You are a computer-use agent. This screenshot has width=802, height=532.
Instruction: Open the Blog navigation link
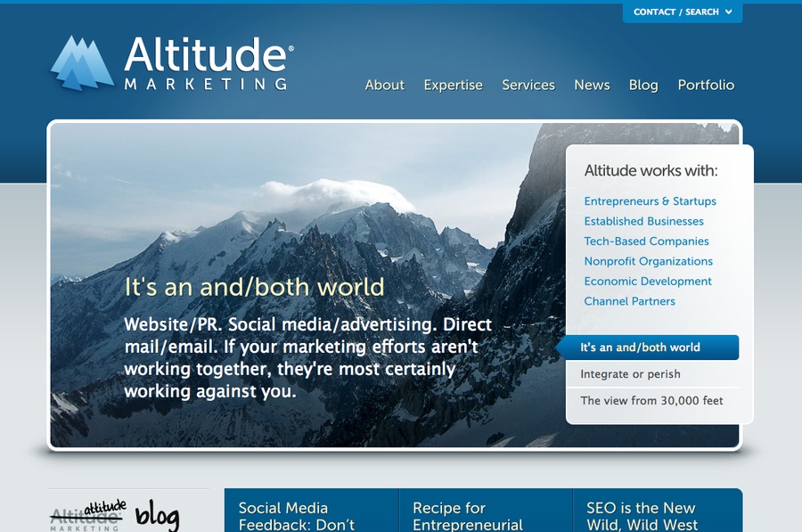coord(643,85)
